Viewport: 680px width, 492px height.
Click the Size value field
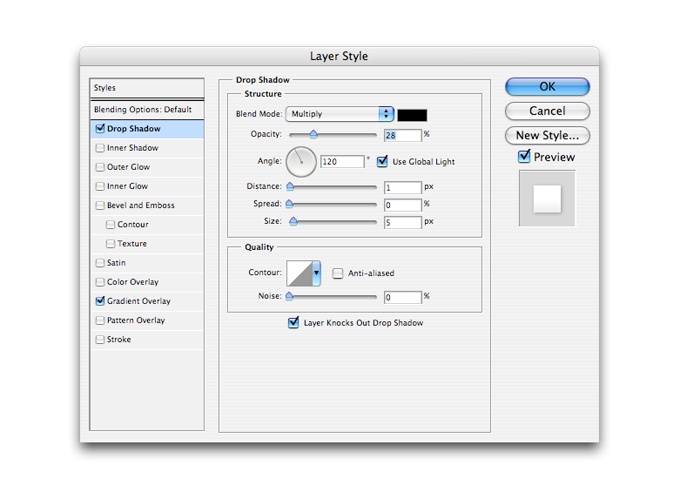(x=403, y=223)
